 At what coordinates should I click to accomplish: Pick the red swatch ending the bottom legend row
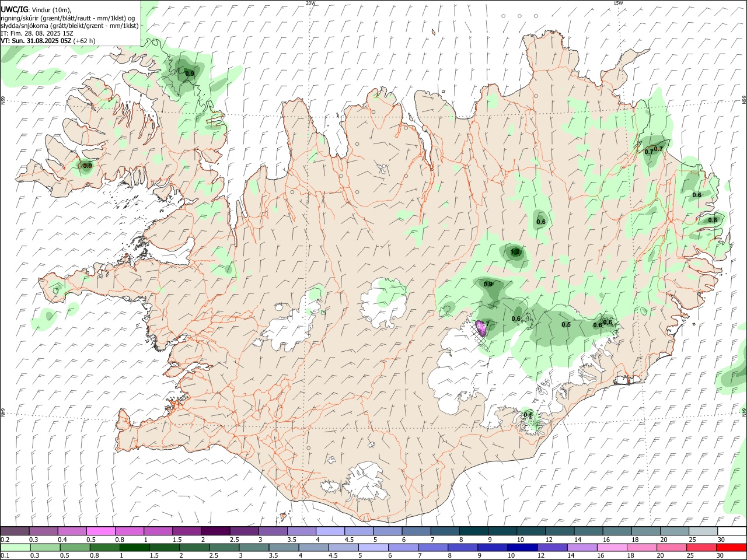coord(731,547)
